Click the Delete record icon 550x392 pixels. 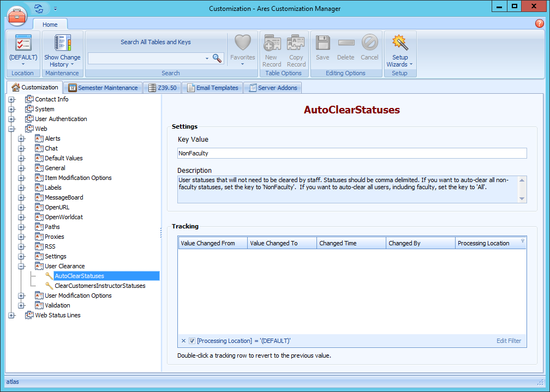pyautogui.click(x=346, y=44)
